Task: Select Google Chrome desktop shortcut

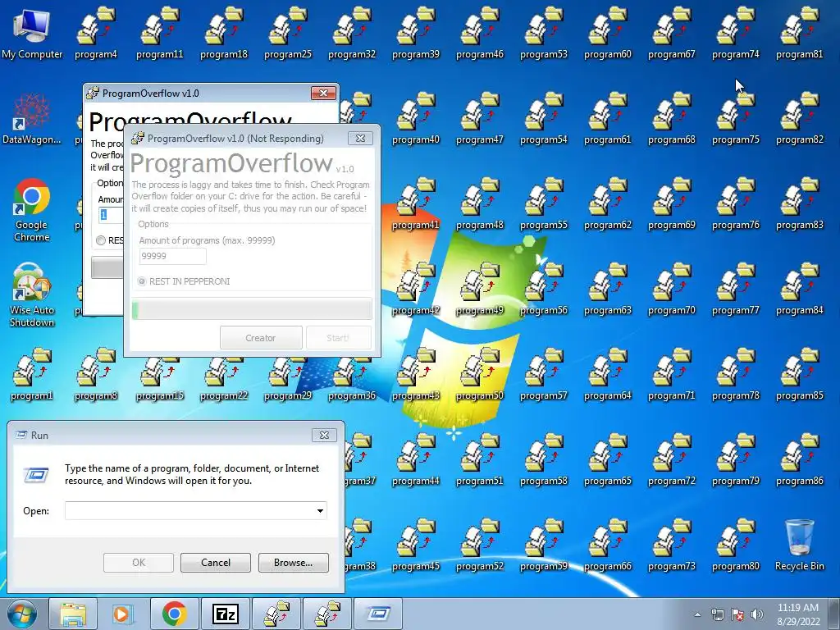Action: click(x=32, y=209)
